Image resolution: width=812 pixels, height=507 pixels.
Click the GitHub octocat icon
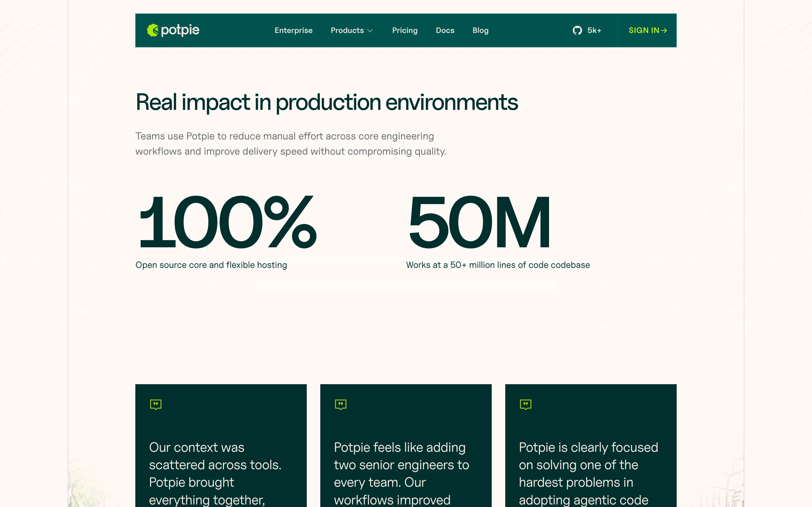pyautogui.click(x=577, y=30)
